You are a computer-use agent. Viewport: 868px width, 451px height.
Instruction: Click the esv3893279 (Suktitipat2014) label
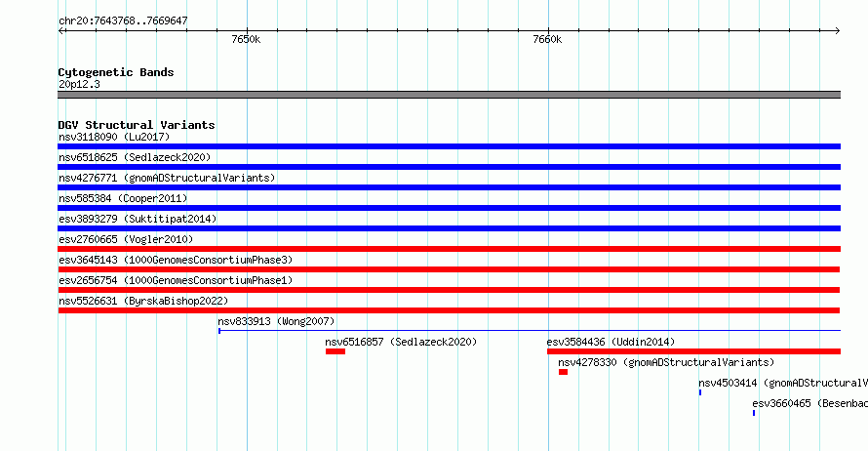click(138, 219)
